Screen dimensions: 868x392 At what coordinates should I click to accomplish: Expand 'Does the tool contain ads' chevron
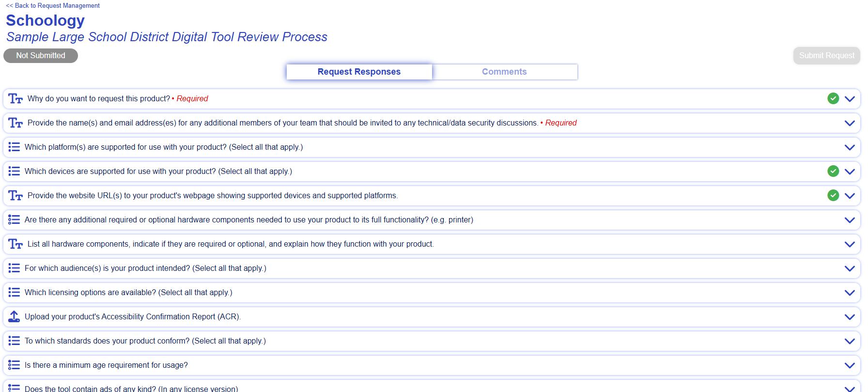click(850, 389)
